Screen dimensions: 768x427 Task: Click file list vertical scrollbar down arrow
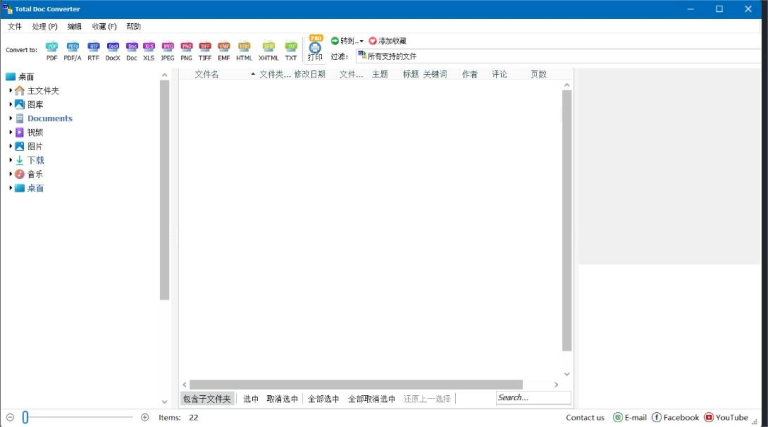(567, 374)
